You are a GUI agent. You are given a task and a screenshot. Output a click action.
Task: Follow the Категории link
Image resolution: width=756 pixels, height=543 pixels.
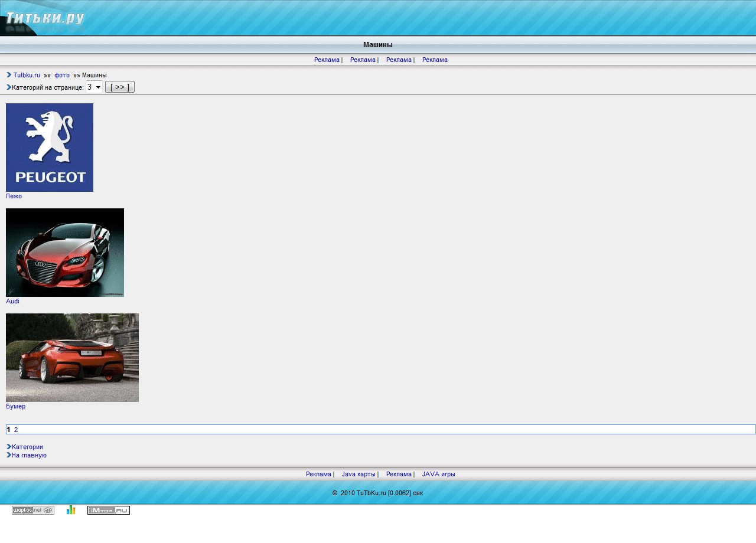point(27,447)
